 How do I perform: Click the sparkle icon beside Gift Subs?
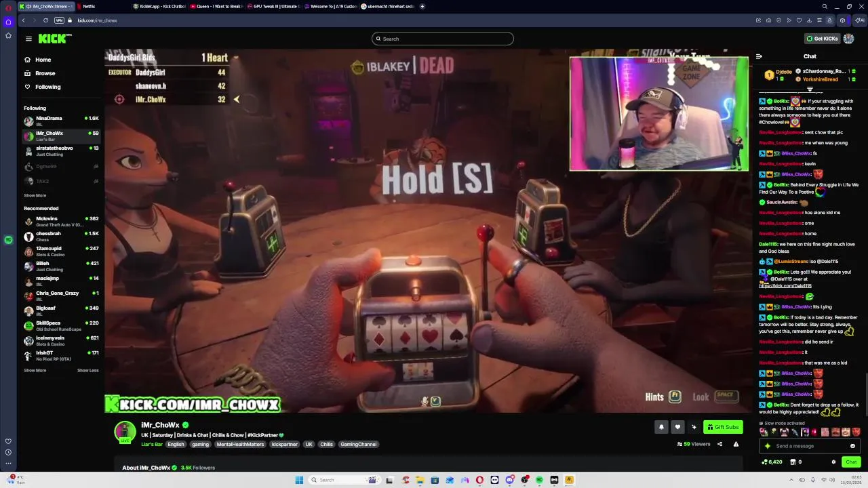pyautogui.click(x=694, y=427)
